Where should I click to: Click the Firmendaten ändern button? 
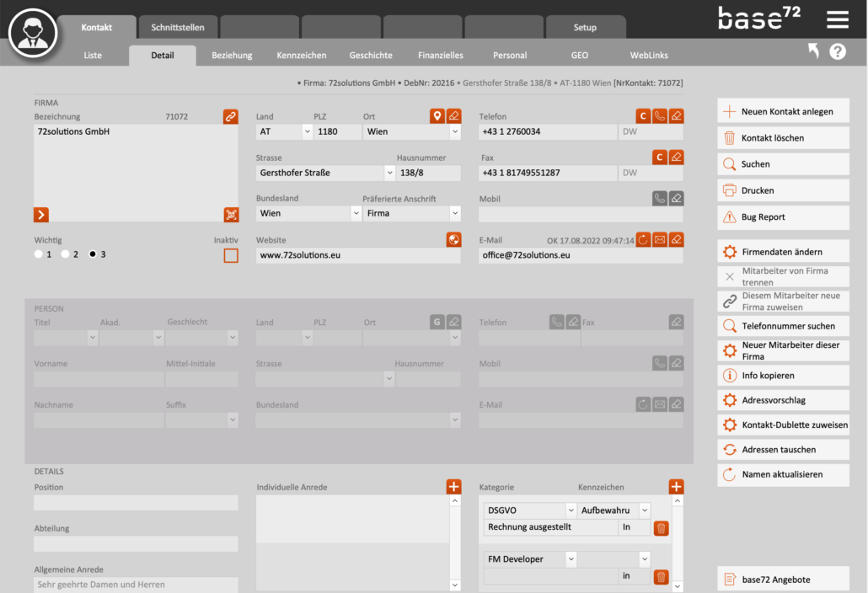[x=783, y=252]
